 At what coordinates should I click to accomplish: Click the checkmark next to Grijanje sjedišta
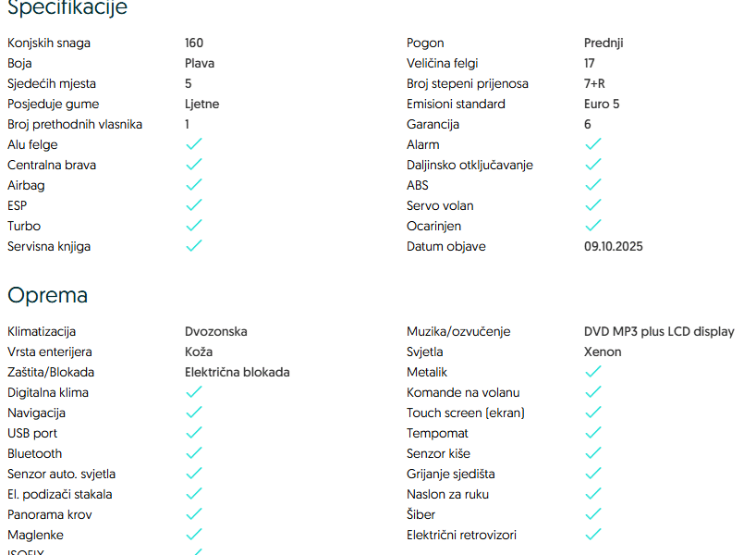[x=592, y=474]
